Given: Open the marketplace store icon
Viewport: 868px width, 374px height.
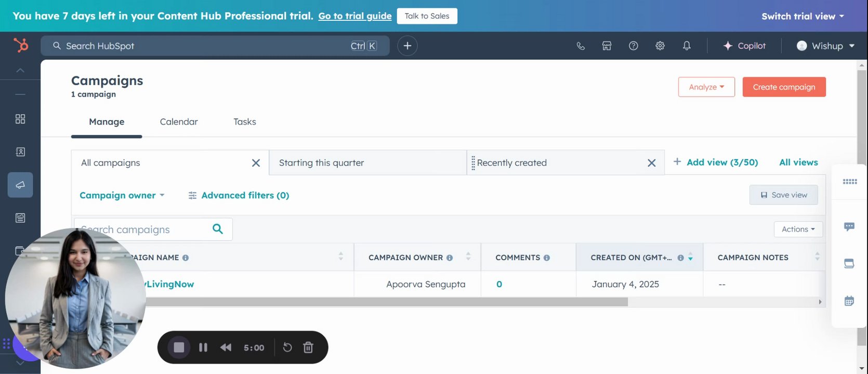Looking at the screenshot, I should [x=607, y=46].
